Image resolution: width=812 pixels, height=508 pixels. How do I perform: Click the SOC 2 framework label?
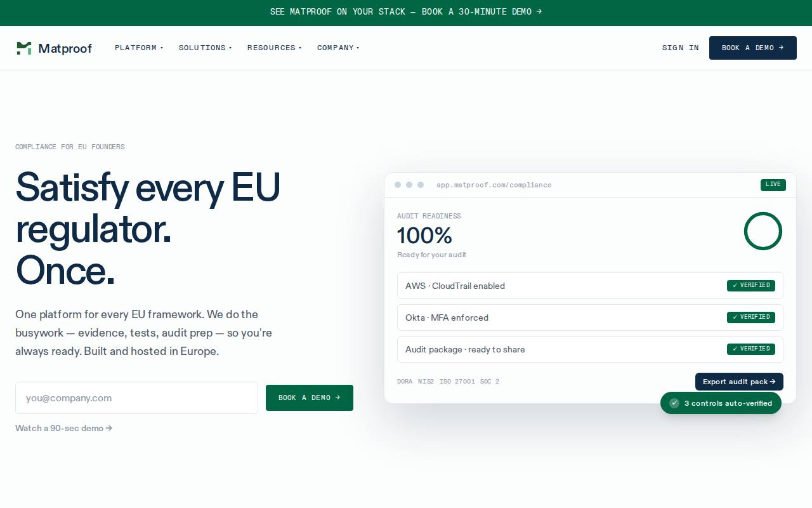click(490, 382)
